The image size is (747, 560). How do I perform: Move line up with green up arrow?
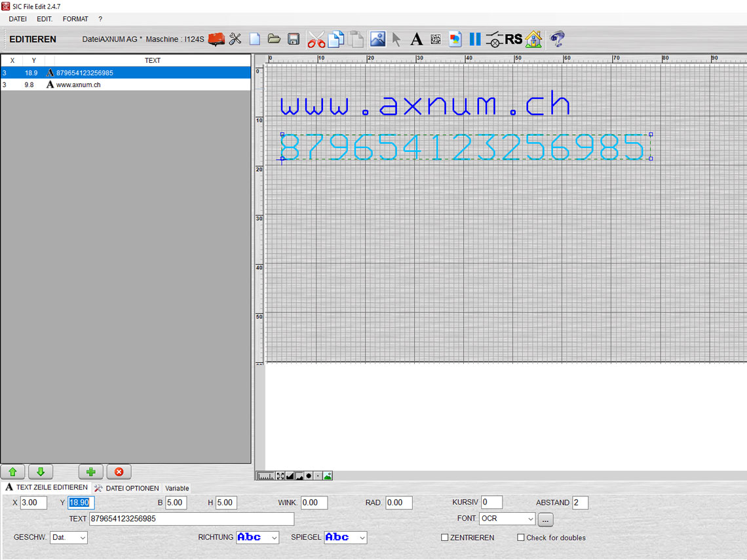(x=12, y=472)
